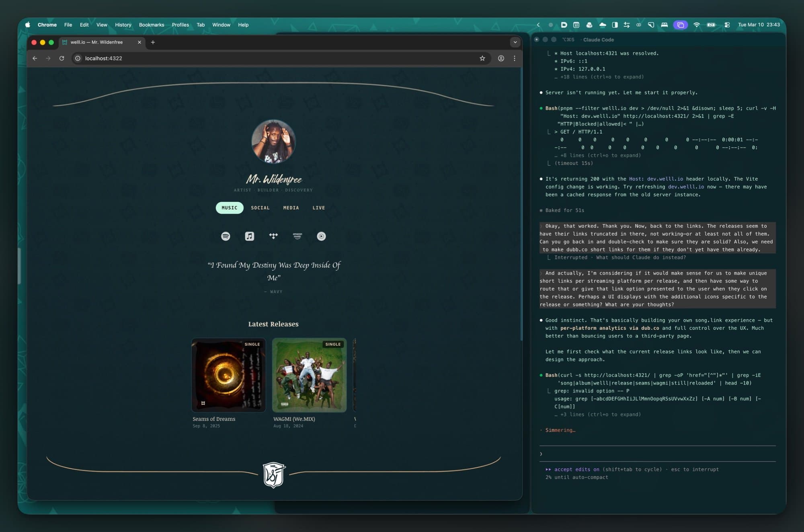Expand hidden menu bar icons chevron

point(538,25)
